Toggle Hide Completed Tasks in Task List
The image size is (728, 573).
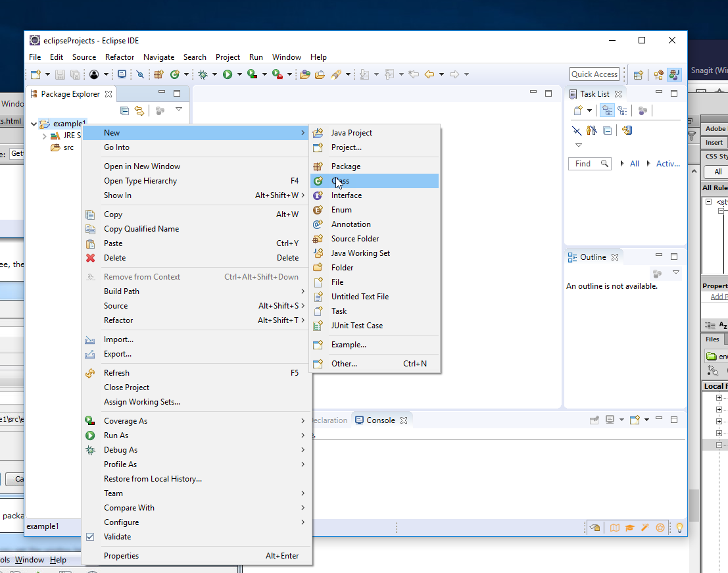577,130
